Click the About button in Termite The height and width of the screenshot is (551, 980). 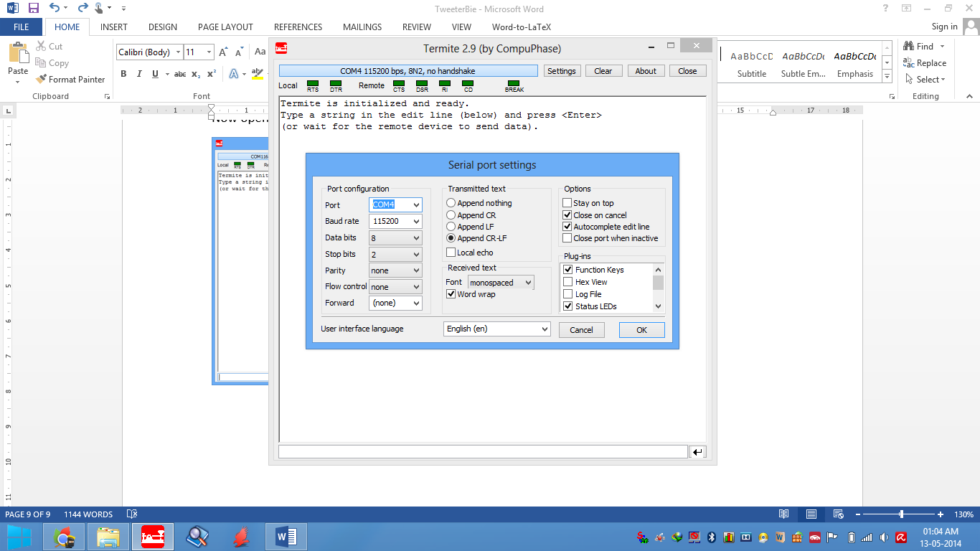646,71
